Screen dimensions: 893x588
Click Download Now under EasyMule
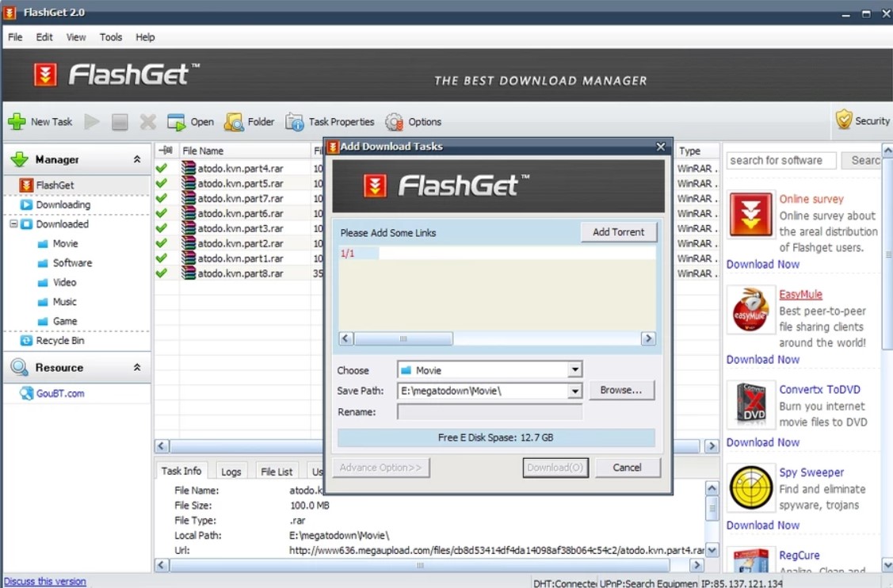tap(762, 360)
